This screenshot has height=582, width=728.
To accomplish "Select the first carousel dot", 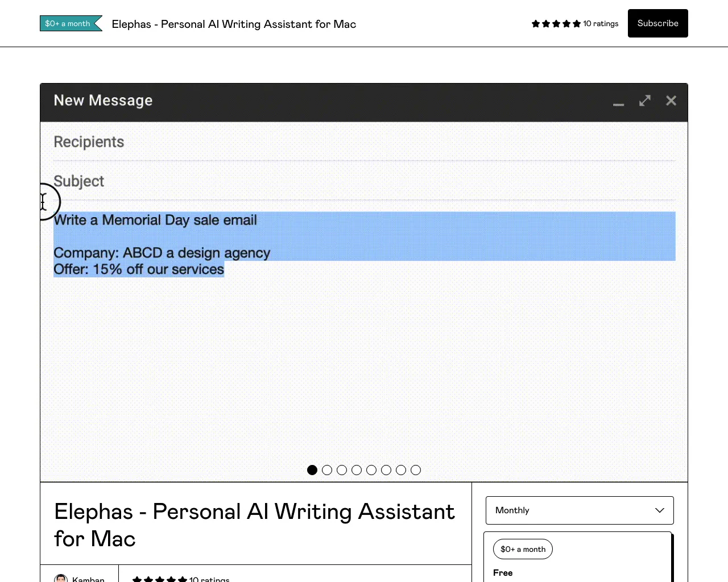I will 312,470.
